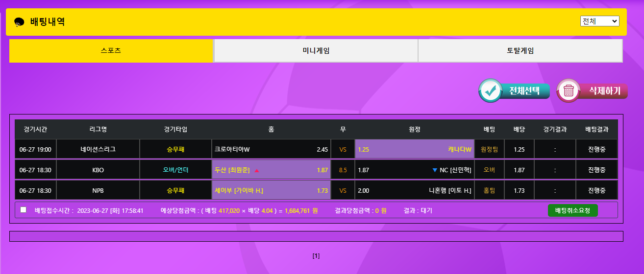Screen dimensions: 644x274
Task: Click the highlighted 캐나다W away cell
Action: (414, 149)
